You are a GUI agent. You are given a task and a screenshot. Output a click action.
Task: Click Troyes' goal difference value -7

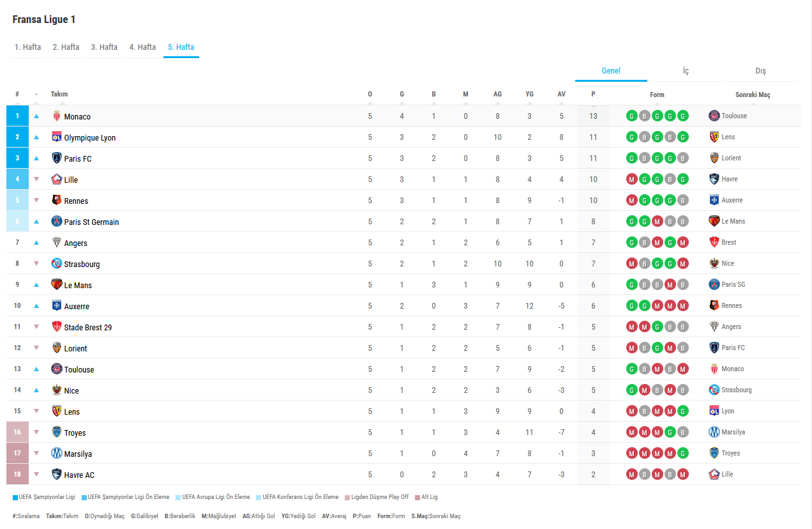click(561, 433)
